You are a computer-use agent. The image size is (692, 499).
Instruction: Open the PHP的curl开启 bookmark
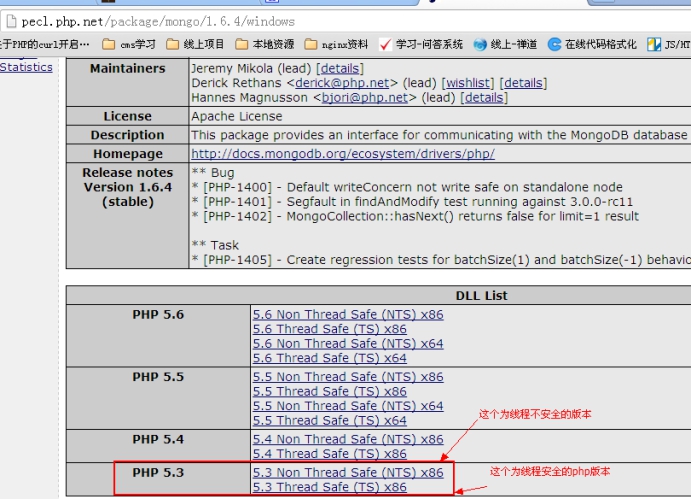[x=45, y=45]
